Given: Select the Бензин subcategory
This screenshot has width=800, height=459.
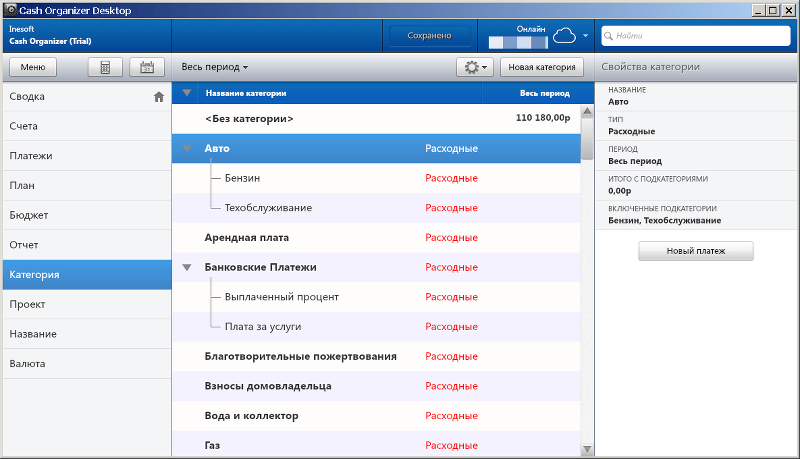Looking at the screenshot, I should point(376,178).
